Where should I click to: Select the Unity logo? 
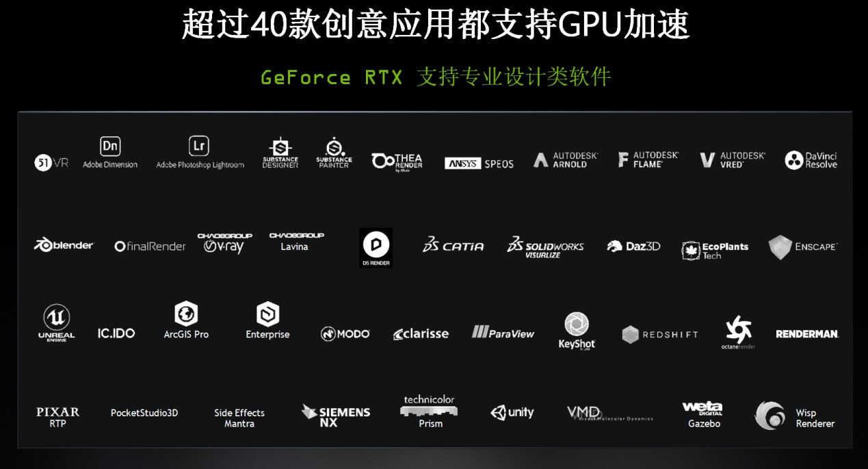coord(512,412)
